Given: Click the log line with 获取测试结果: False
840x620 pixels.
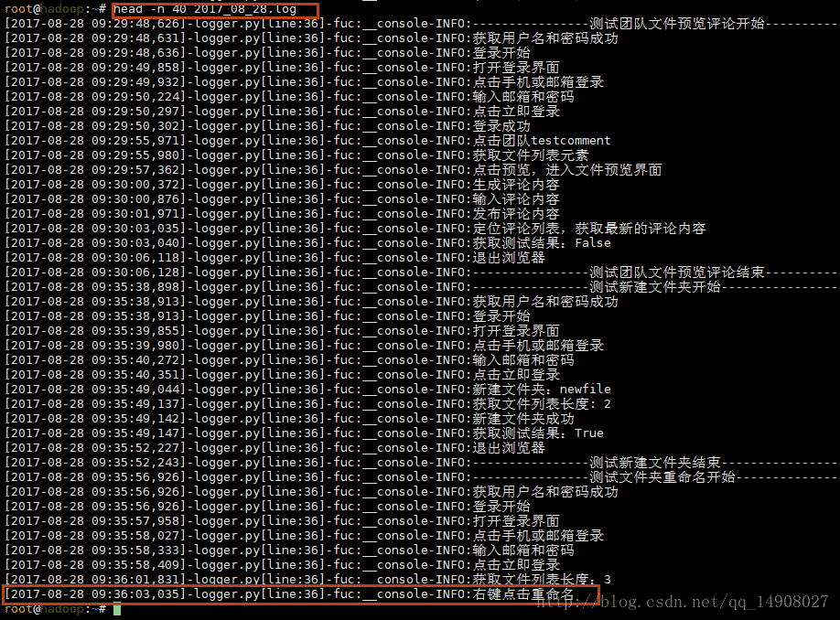Looking at the screenshot, I should click(x=308, y=243).
